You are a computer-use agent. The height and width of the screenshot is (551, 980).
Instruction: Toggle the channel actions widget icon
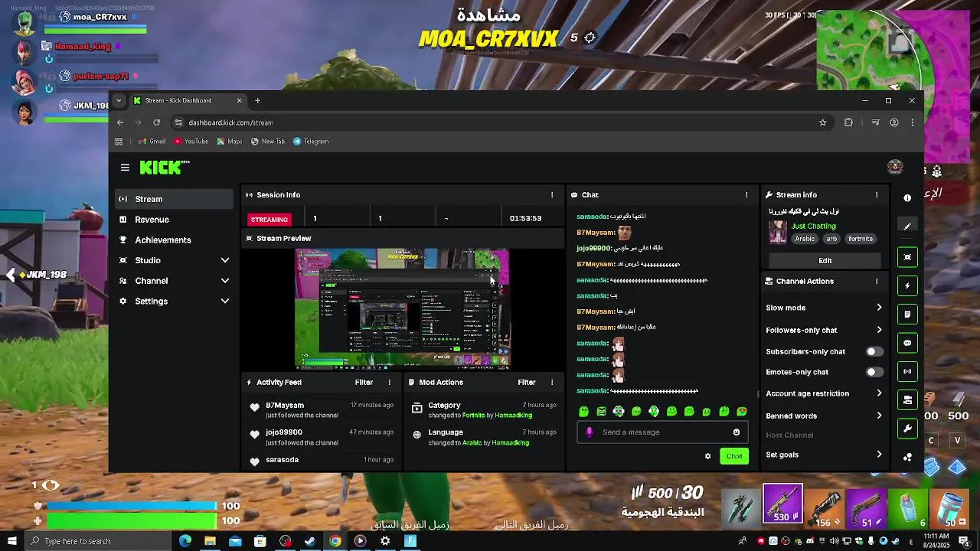[x=907, y=399]
